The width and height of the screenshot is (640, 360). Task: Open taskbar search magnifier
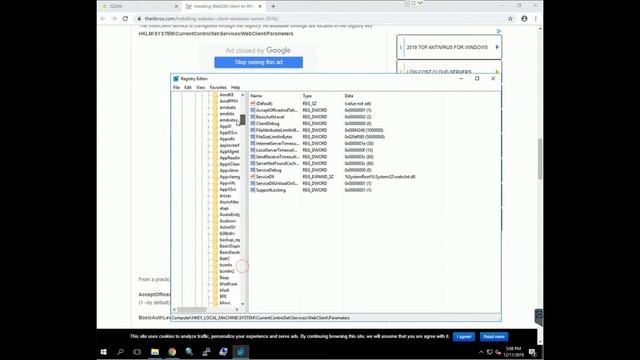[x=120, y=352]
